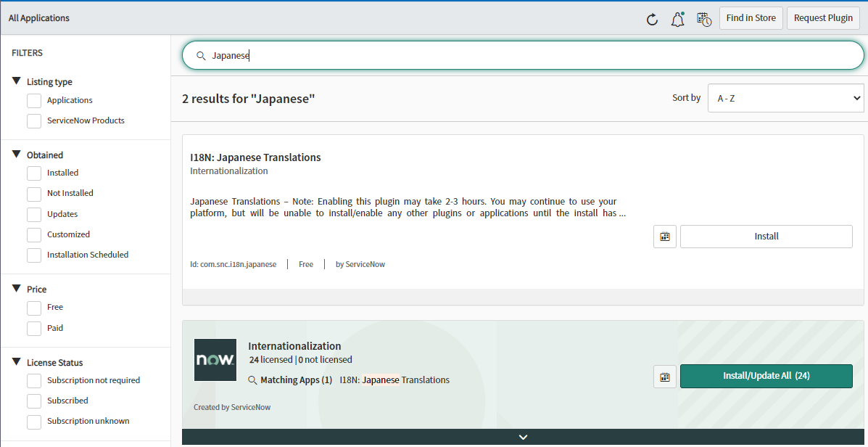868x447 pixels.
Task: Click the Matching Apps magnifier icon
Action: [x=252, y=380]
